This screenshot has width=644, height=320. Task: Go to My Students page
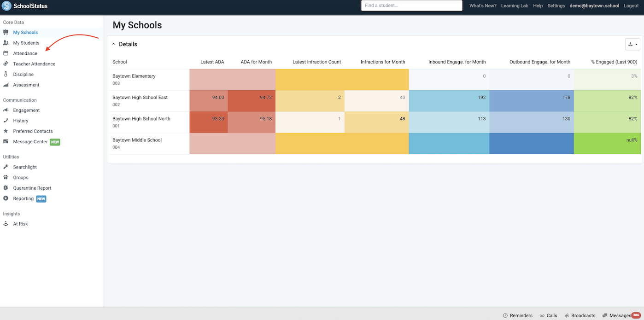click(26, 43)
